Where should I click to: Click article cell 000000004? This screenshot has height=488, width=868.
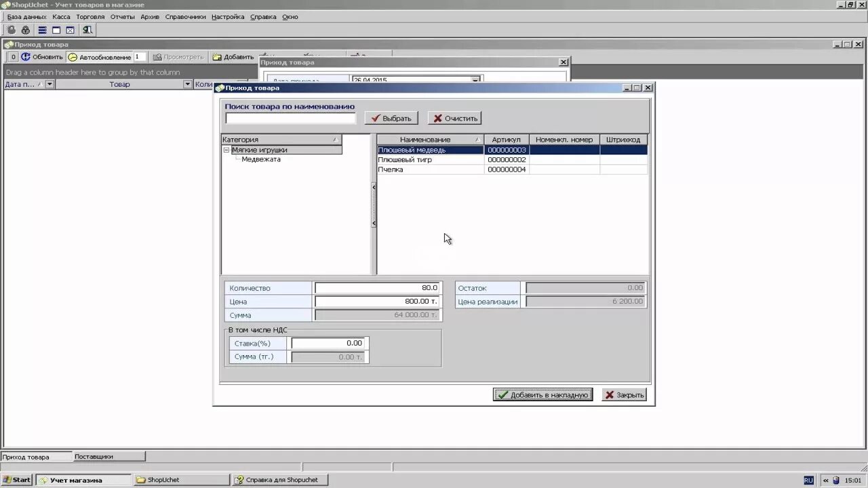(x=507, y=169)
